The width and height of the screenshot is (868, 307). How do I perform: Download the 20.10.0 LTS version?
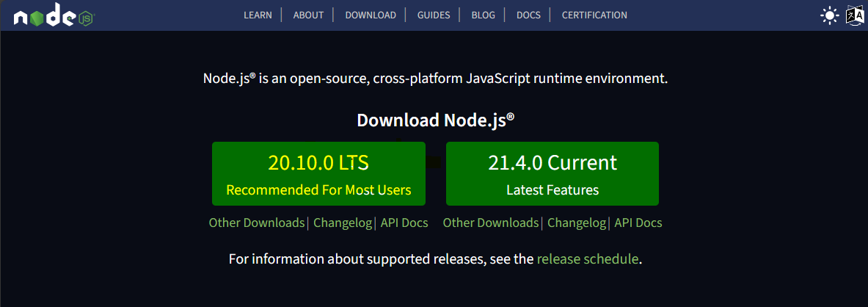pyautogui.click(x=319, y=173)
